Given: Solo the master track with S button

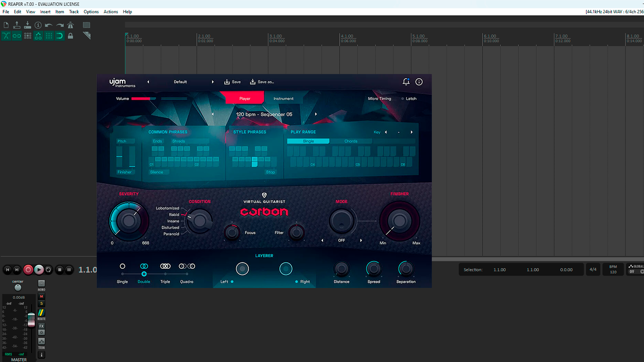Looking at the screenshot, I should pos(41,304).
